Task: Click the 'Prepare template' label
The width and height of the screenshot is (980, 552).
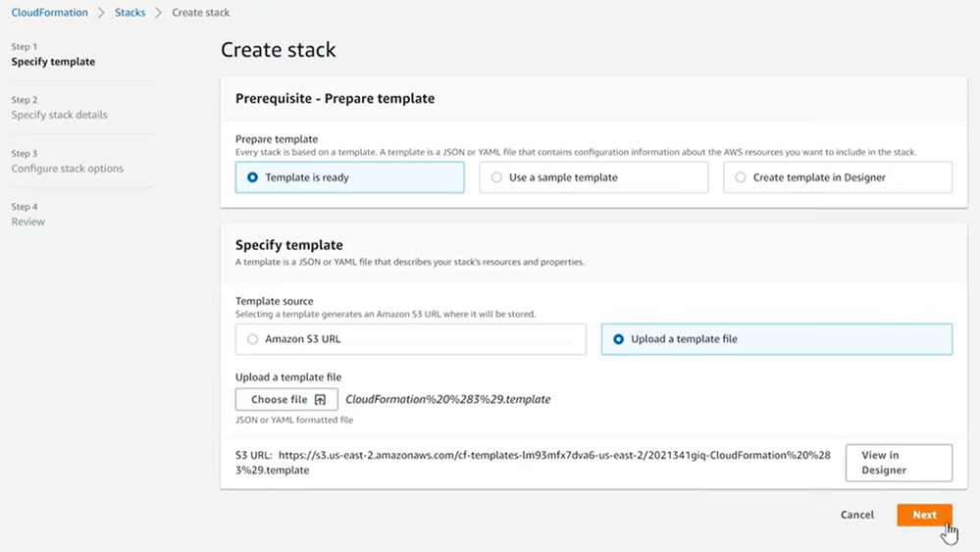Action: (x=277, y=139)
